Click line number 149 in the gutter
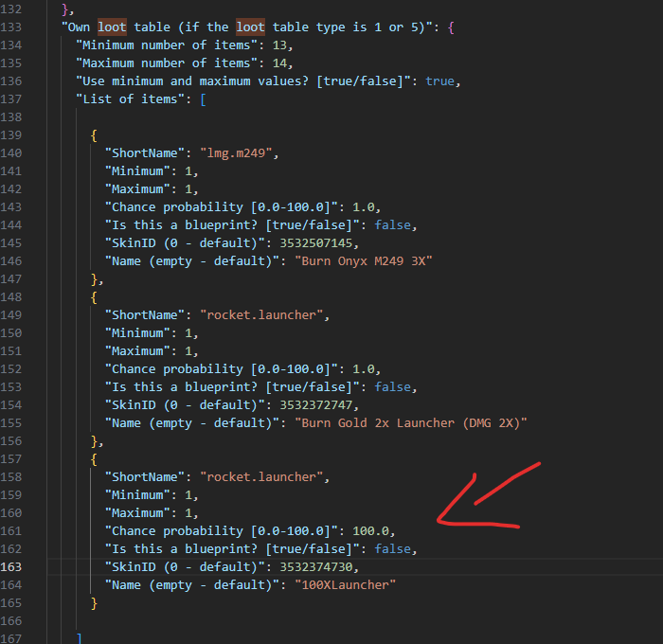 (x=11, y=315)
